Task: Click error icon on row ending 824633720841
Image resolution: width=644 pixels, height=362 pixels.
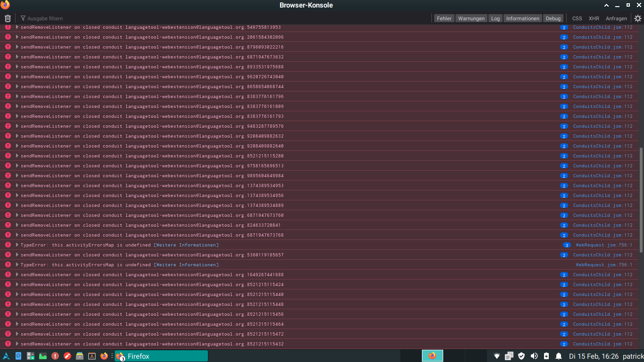Action: point(8,225)
